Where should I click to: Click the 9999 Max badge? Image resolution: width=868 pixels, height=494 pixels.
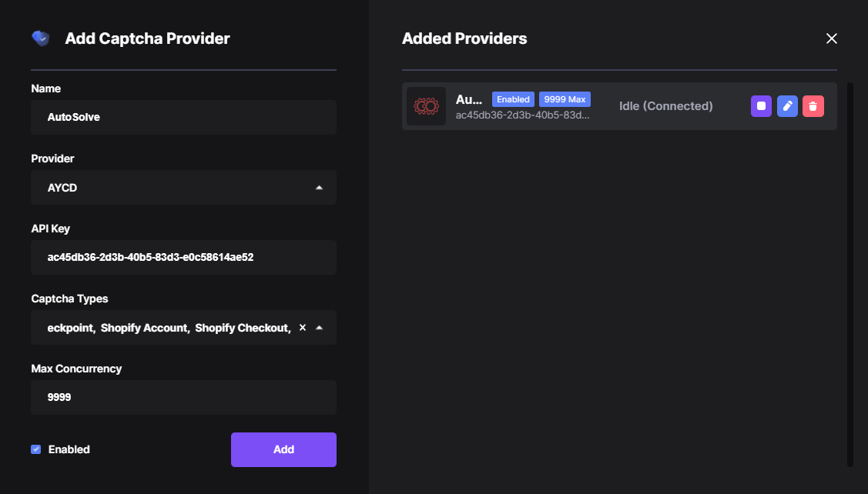(565, 99)
